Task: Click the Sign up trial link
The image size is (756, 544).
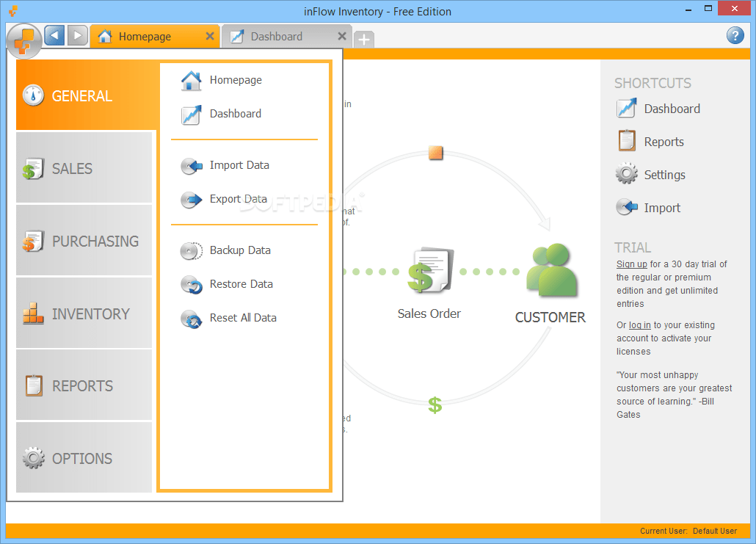Action: pos(632,264)
